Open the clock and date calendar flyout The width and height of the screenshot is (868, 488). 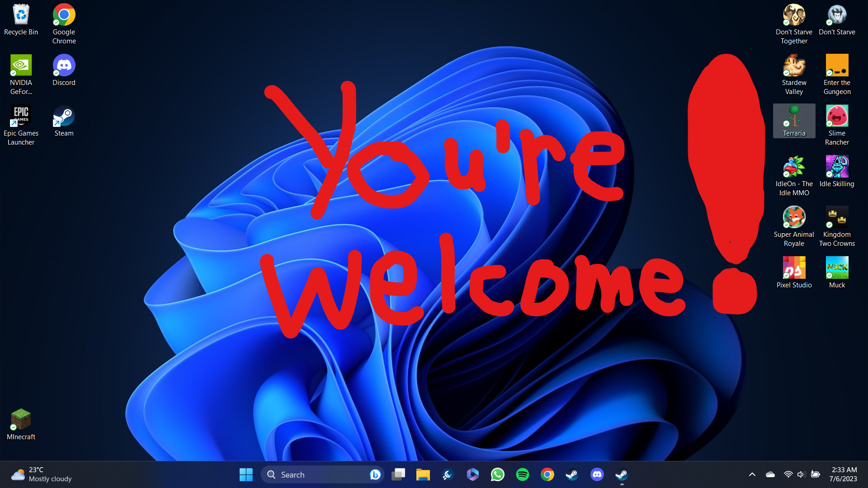click(844, 474)
